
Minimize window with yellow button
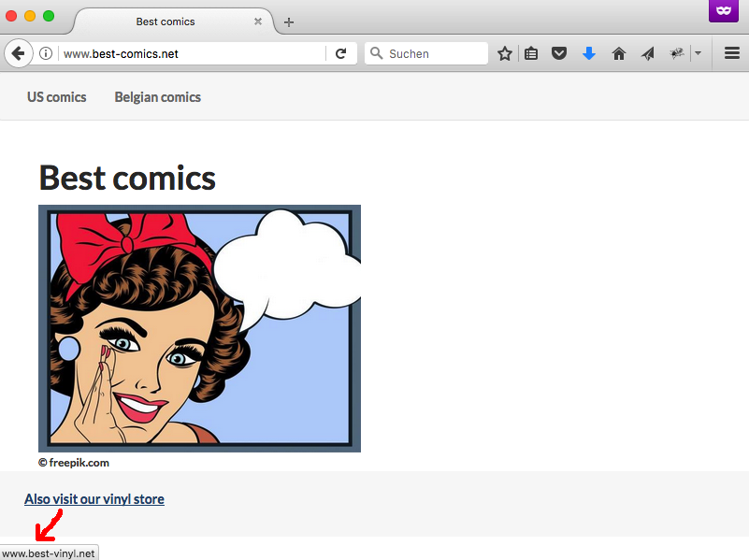pyautogui.click(x=30, y=16)
